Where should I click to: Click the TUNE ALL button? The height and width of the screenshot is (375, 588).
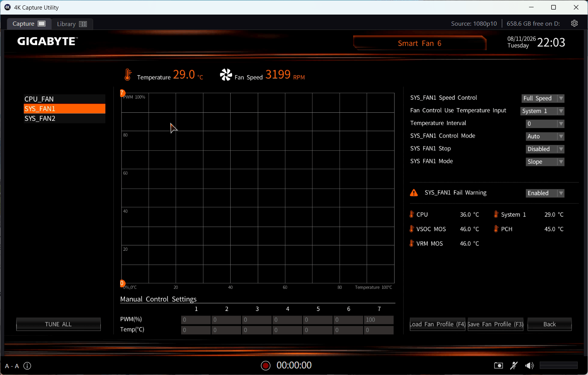tap(58, 324)
